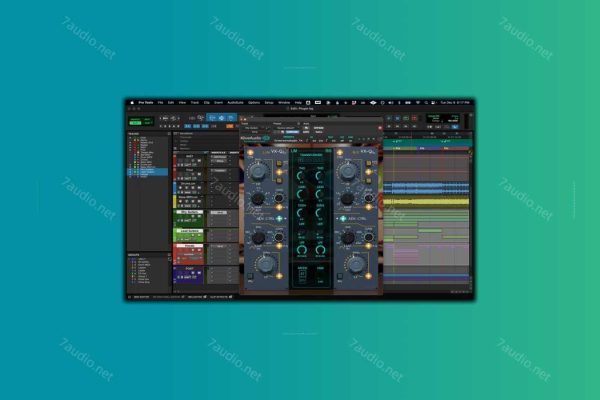The width and height of the screenshot is (600, 400).
Task: Select the highlighted Lead Guitars row in Tracks list
Action: (x=147, y=172)
